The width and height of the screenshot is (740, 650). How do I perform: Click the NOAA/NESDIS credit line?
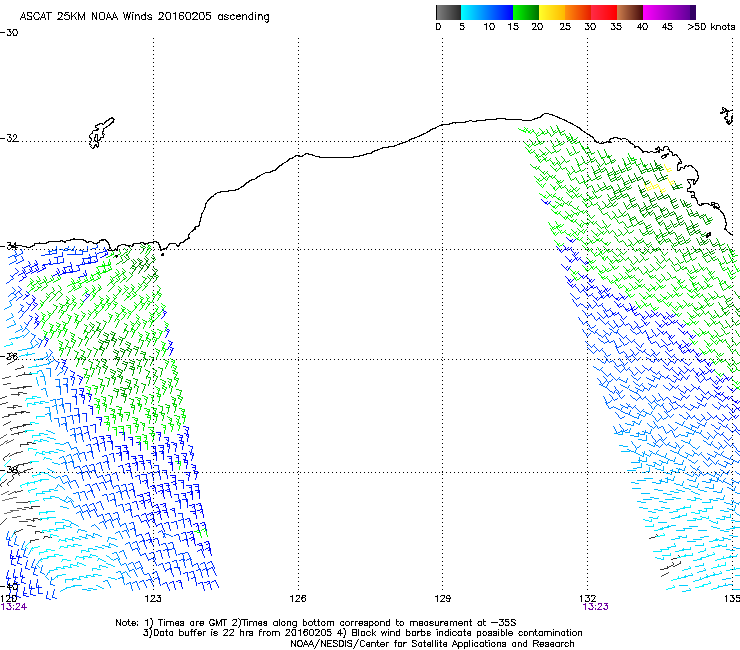coord(432,644)
